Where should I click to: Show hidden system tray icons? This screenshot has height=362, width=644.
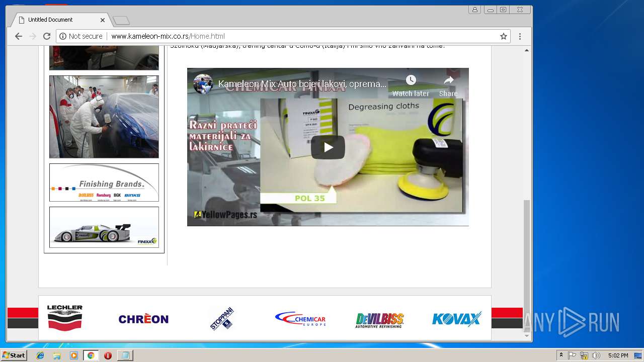(x=561, y=355)
